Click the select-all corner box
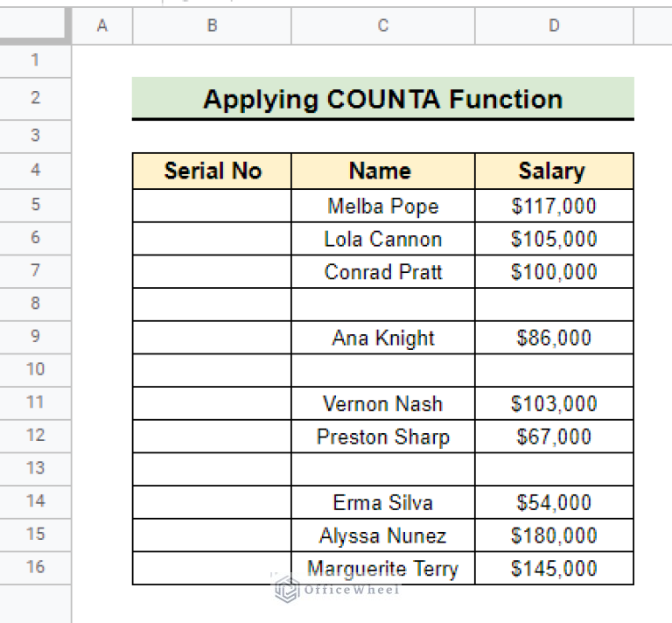 tap(35, 26)
